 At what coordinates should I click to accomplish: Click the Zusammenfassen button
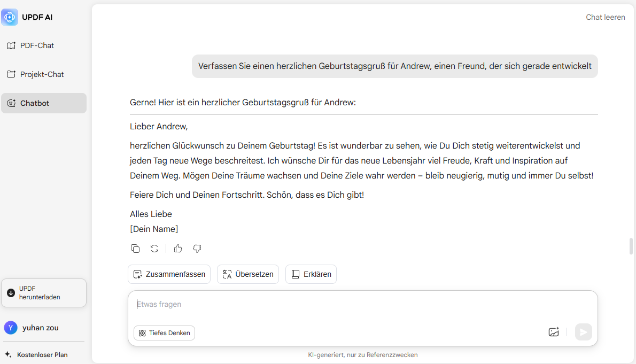(169, 274)
